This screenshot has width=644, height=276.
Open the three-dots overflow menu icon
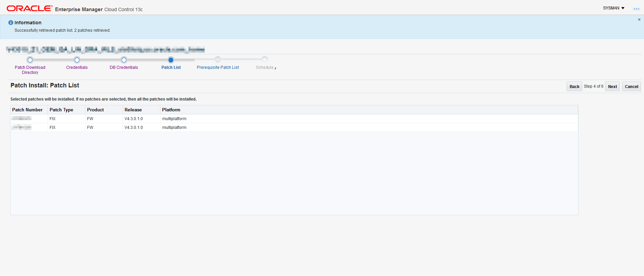click(636, 9)
